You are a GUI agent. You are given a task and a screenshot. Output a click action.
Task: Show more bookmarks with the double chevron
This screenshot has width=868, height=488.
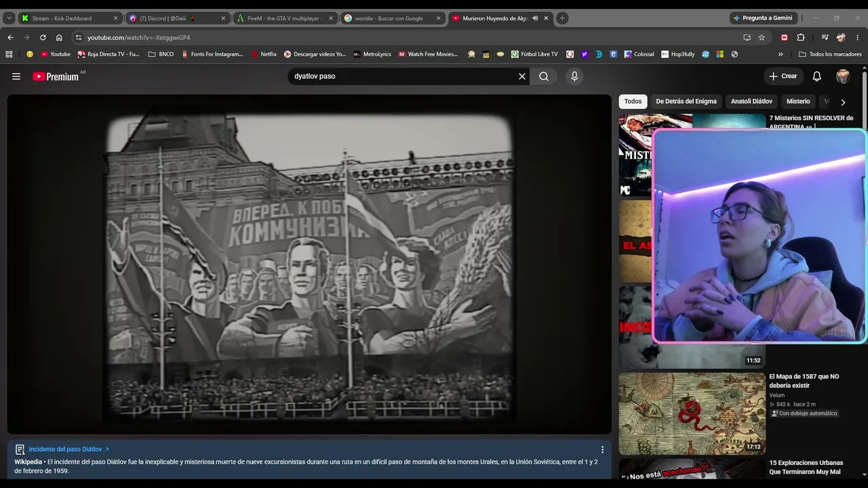(781, 54)
